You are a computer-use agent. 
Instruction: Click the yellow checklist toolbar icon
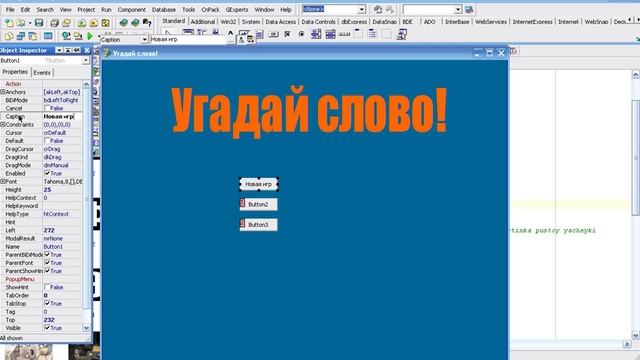105,23
